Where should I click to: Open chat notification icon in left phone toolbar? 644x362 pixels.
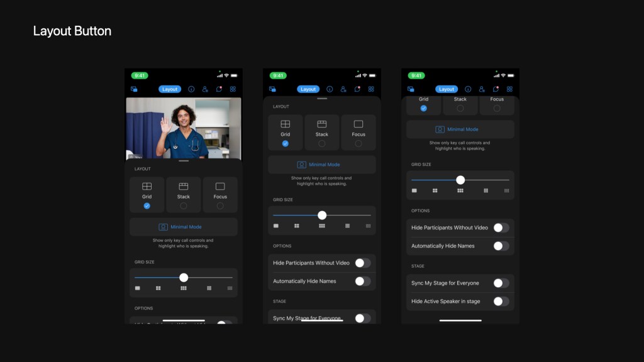point(219,89)
